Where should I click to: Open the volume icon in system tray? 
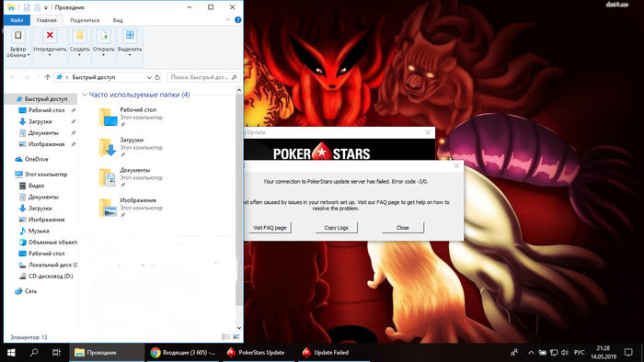click(565, 353)
